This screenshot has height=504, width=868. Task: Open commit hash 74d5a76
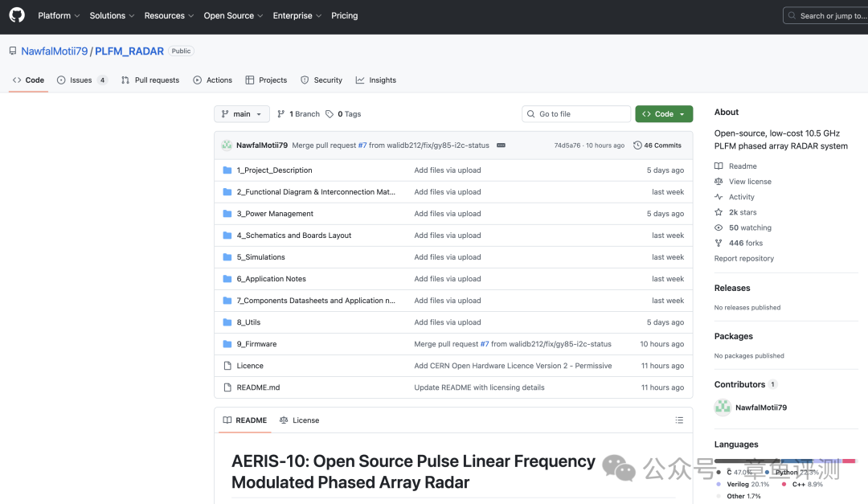tap(567, 145)
